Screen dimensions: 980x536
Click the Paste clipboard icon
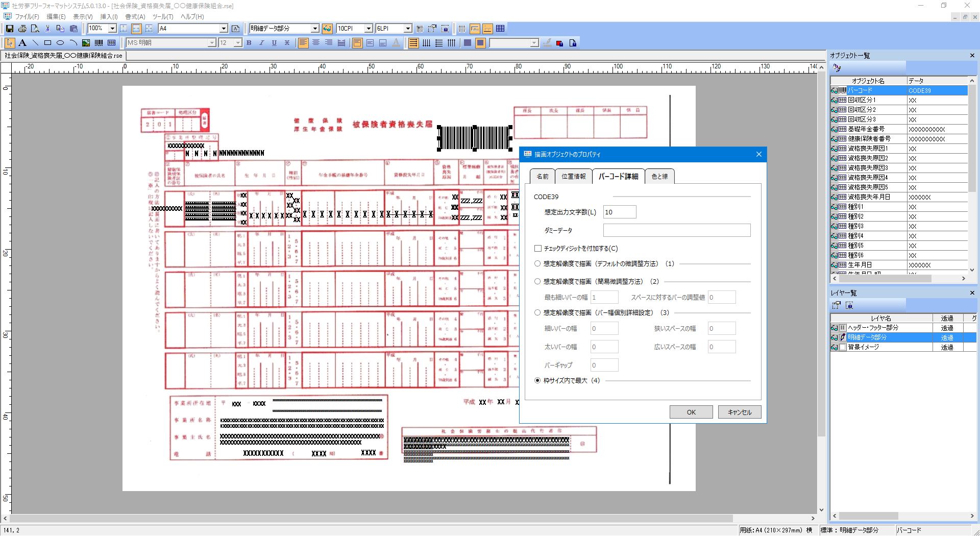tap(73, 29)
